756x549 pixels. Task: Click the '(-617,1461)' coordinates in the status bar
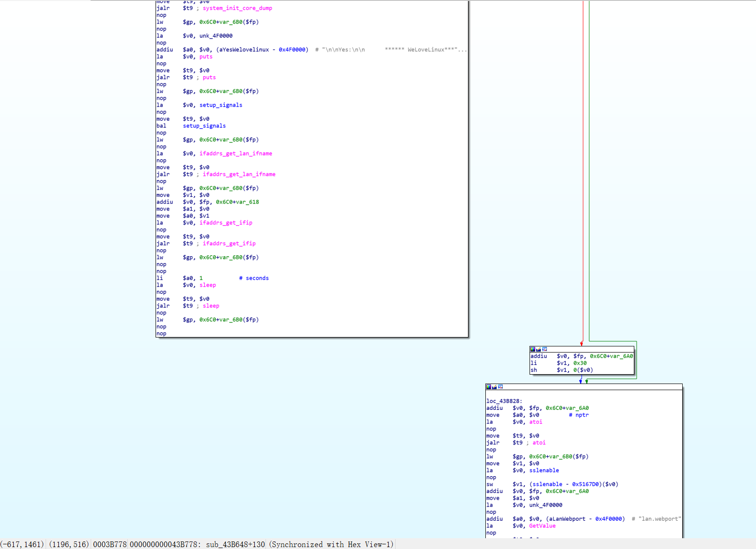point(22,544)
